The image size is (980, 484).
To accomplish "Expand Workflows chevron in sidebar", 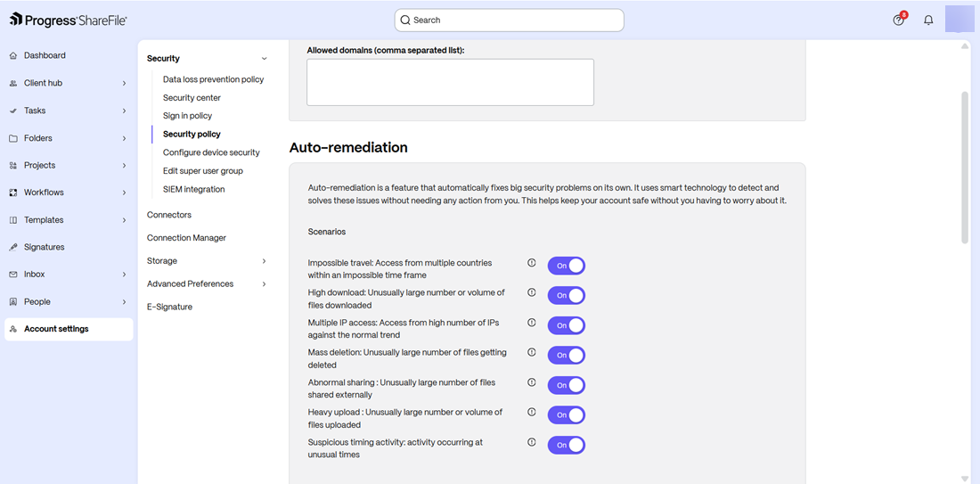I will click(x=124, y=193).
